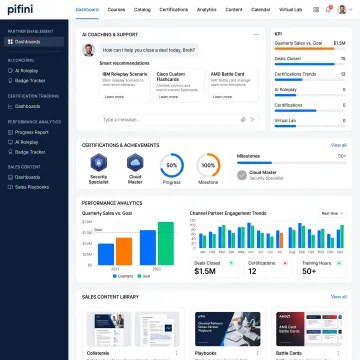The image size is (360, 360).
Task: Select the Certifications tab in top navigation
Action: coord(174,10)
